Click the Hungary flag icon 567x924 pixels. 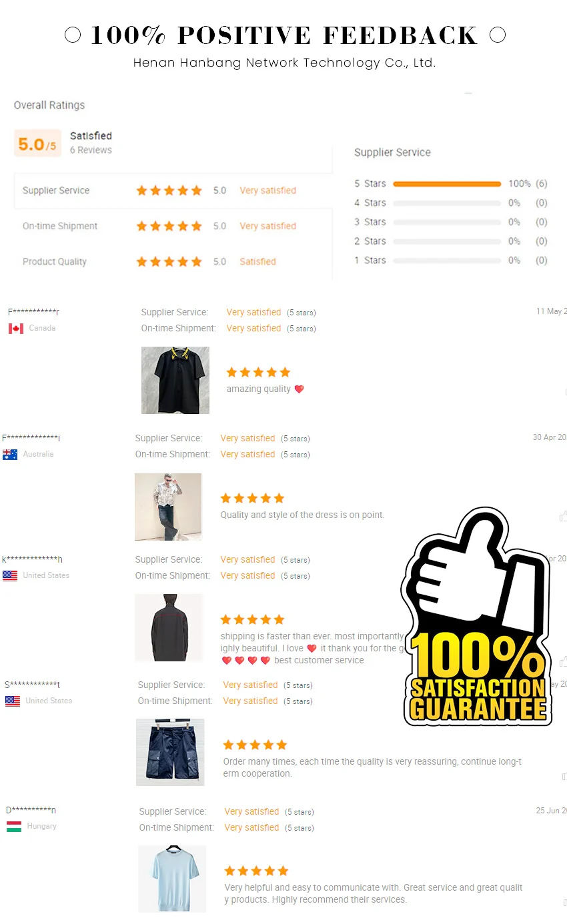(14, 827)
